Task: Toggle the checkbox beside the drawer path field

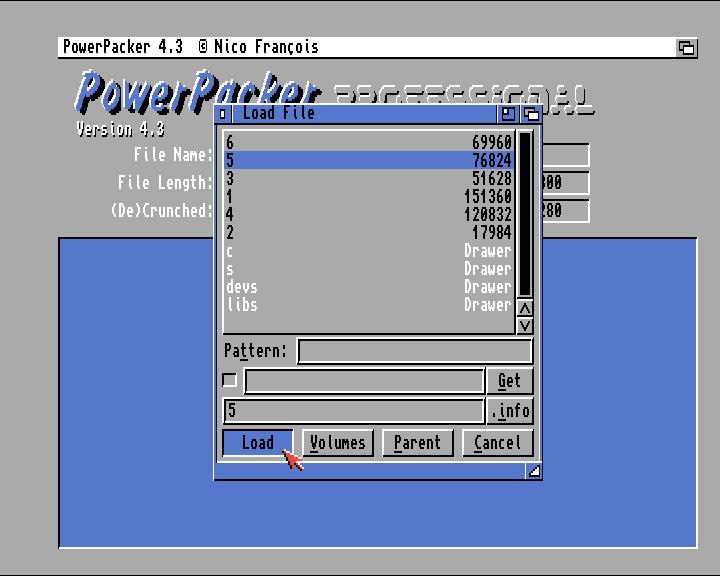Action: 230,380
